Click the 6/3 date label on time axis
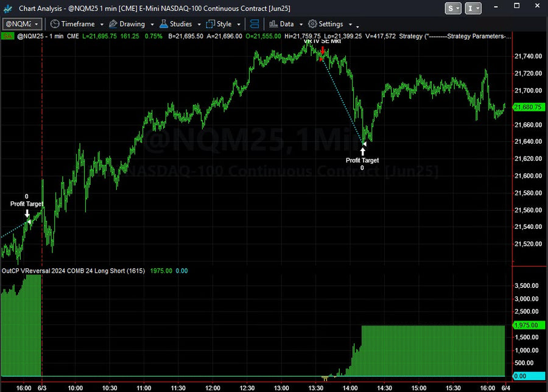This screenshot has width=548, height=392. [x=42, y=388]
